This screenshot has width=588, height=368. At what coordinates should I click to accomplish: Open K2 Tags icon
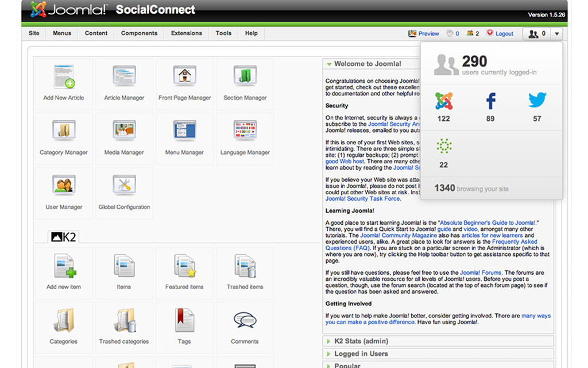[x=184, y=321]
